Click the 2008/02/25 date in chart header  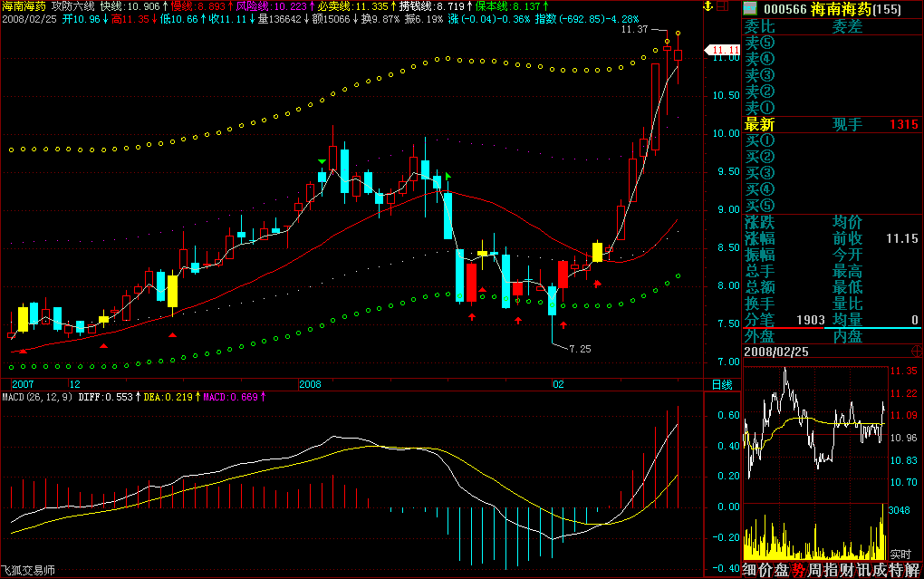(30, 19)
